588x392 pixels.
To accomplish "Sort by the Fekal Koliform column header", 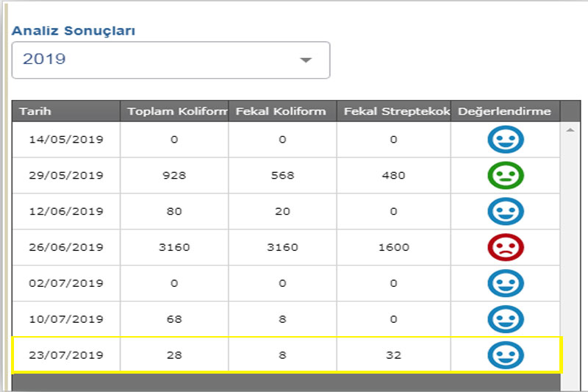I will tap(283, 111).
